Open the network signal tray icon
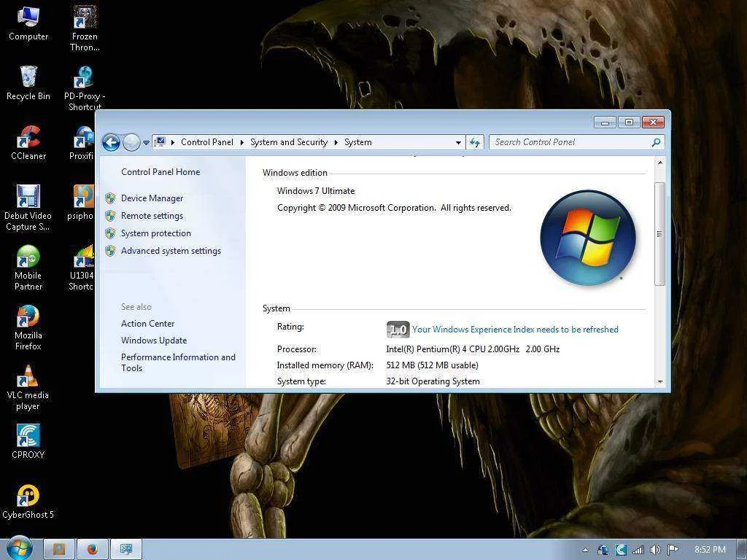The width and height of the screenshot is (747, 560). (x=638, y=550)
